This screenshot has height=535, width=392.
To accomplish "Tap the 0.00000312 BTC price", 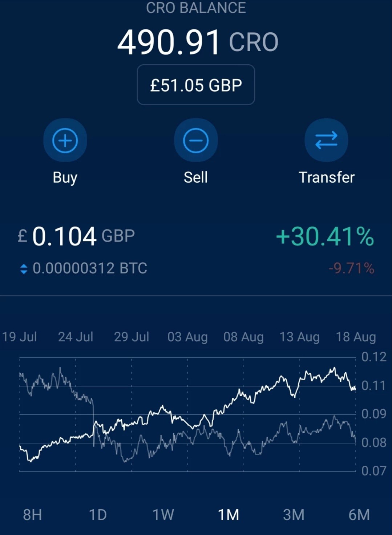I will [x=90, y=268].
